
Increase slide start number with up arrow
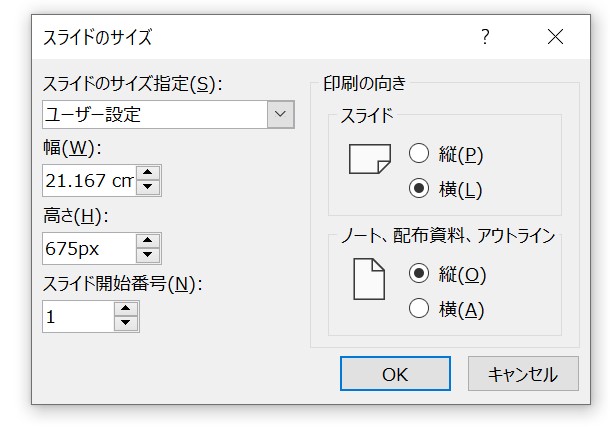pos(126,309)
